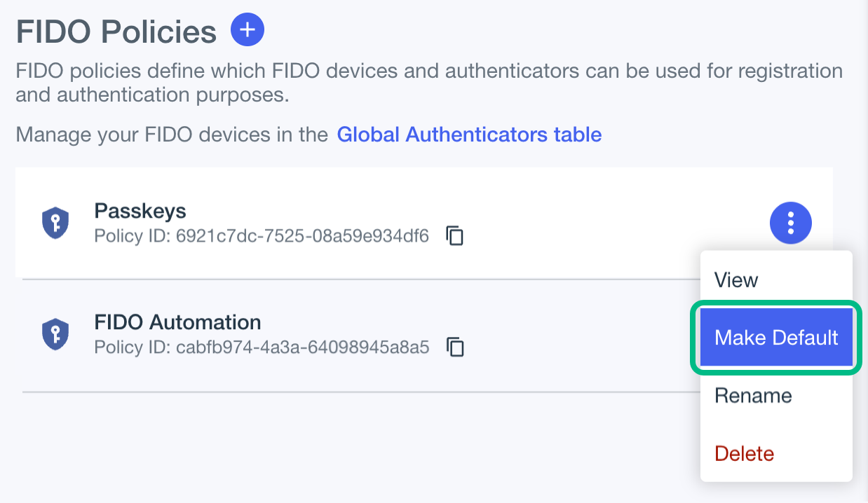868x503 pixels.
Task: Click the FIDO Automation shield key icon
Action: click(55, 334)
